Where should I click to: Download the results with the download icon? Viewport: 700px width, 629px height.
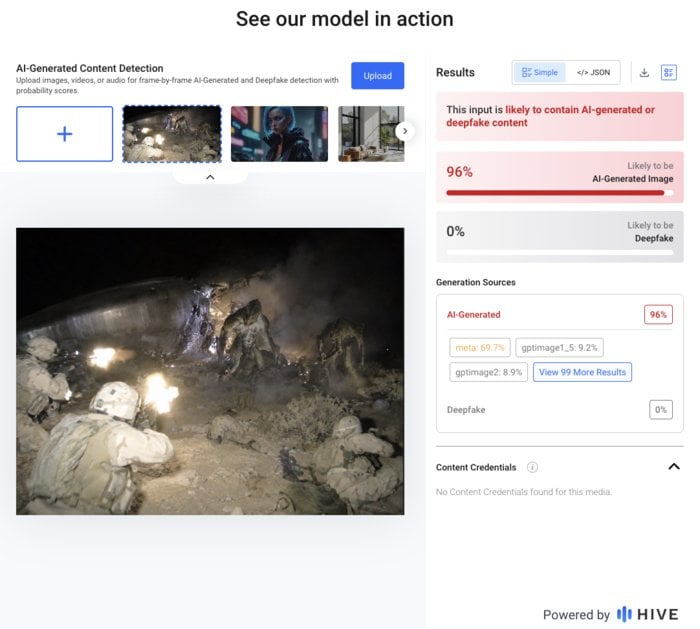[644, 72]
